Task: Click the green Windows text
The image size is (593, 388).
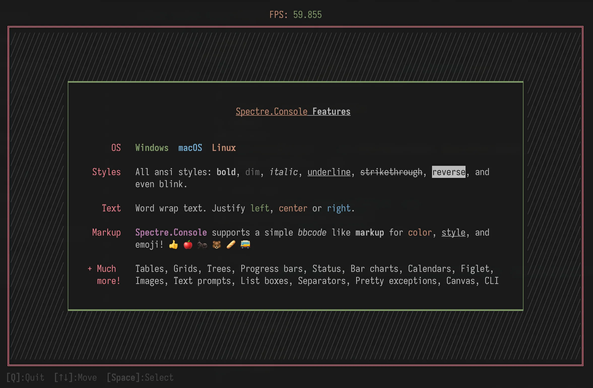Action: [152, 147]
